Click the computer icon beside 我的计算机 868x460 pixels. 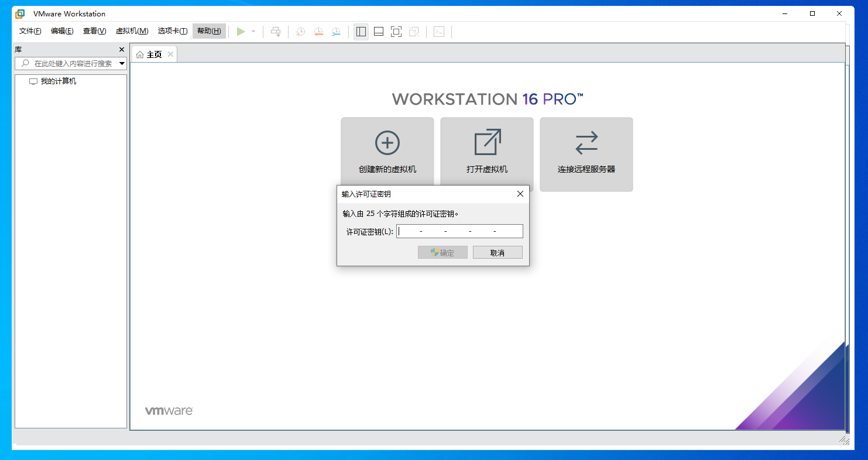click(x=33, y=81)
